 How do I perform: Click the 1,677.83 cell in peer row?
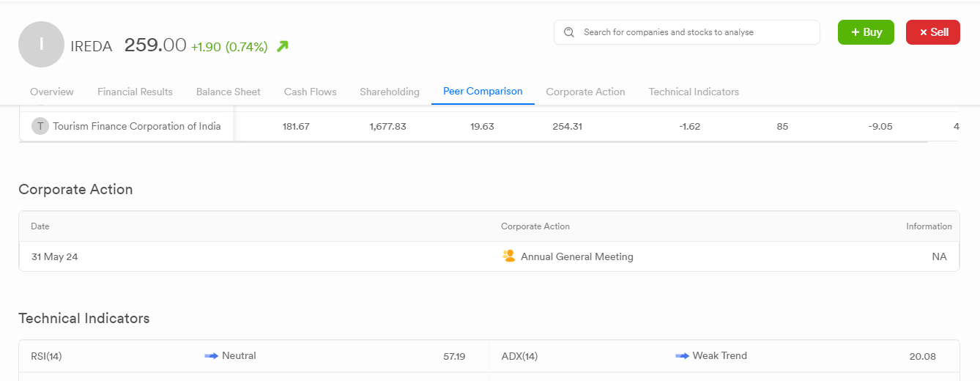click(388, 126)
